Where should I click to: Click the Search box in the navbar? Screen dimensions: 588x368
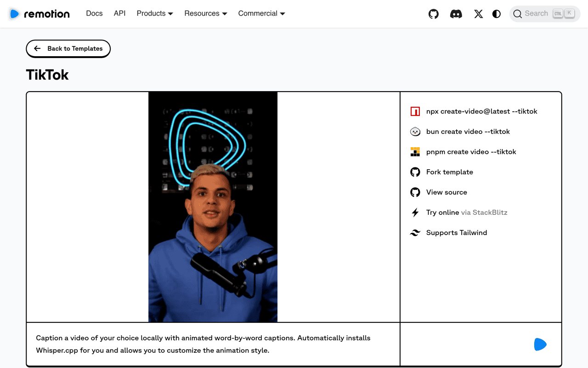[x=545, y=14]
